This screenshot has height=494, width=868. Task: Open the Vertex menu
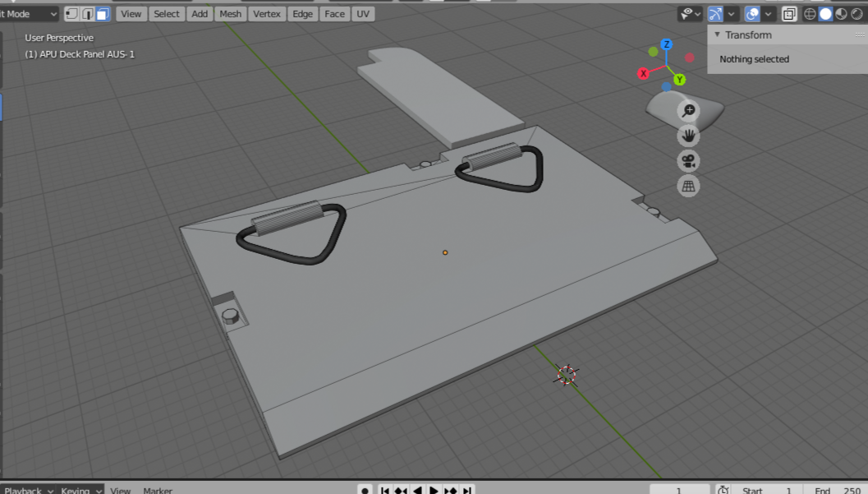pyautogui.click(x=267, y=14)
